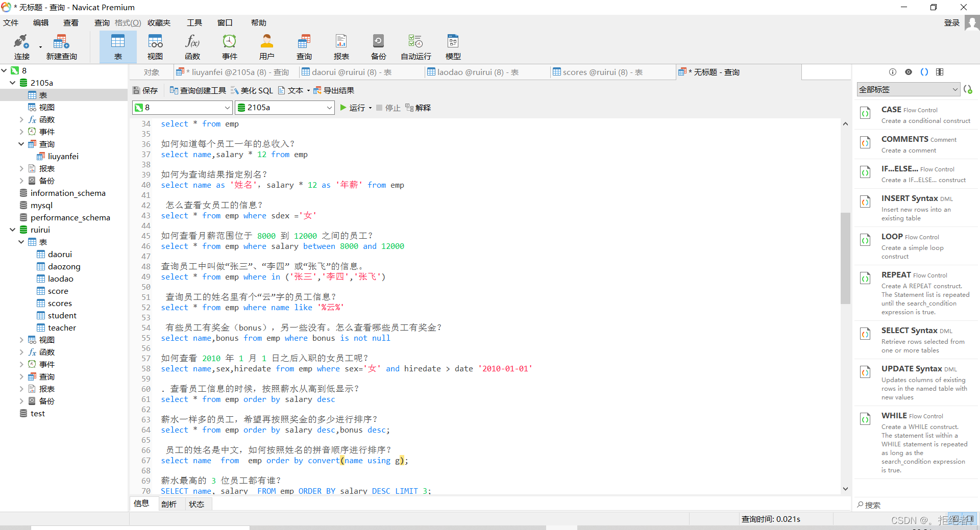Click the 备份 (Backup) toolbar icon
This screenshot has height=530, width=980.
tap(379, 47)
